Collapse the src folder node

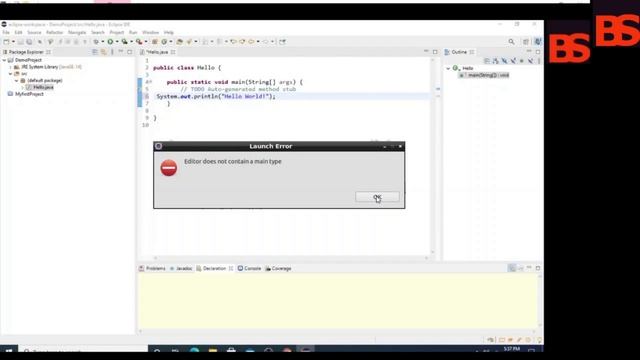point(11,74)
